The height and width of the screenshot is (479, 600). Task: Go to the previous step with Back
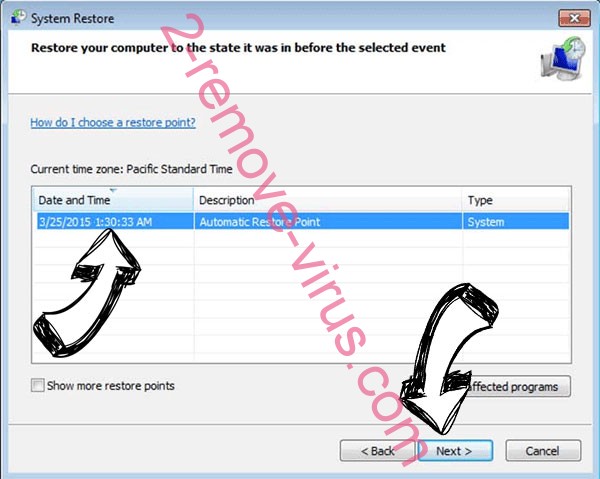click(377, 451)
